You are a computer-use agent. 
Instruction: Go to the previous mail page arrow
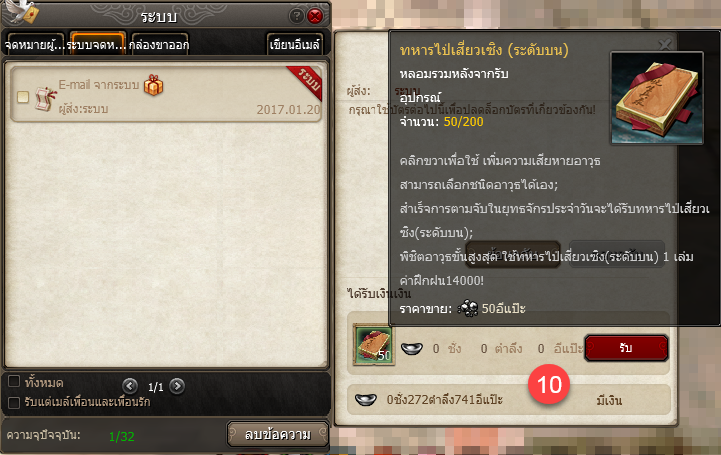coord(130,386)
